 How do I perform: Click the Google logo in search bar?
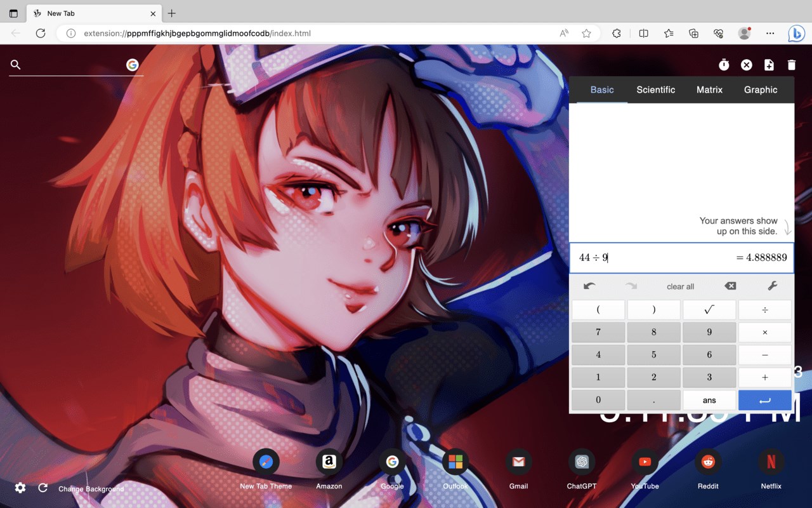(x=132, y=65)
